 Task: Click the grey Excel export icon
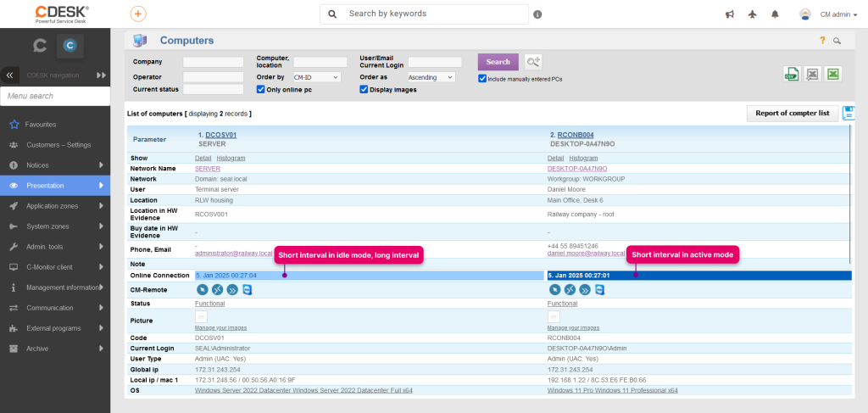tap(812, 74)
